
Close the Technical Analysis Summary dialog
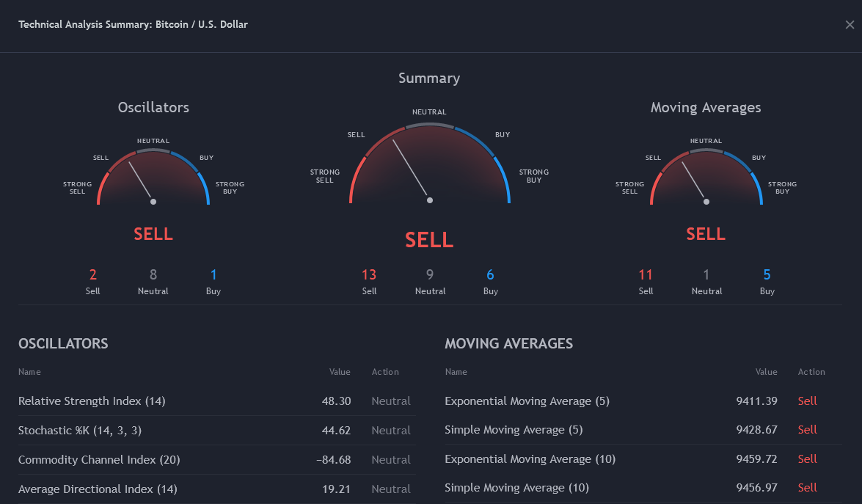coord(850,25)
